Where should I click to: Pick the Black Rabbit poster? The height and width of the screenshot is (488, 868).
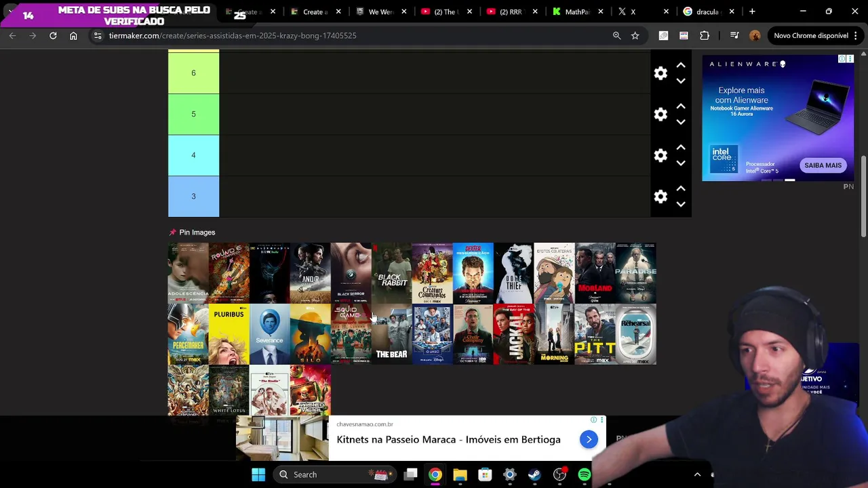[392, 273]
